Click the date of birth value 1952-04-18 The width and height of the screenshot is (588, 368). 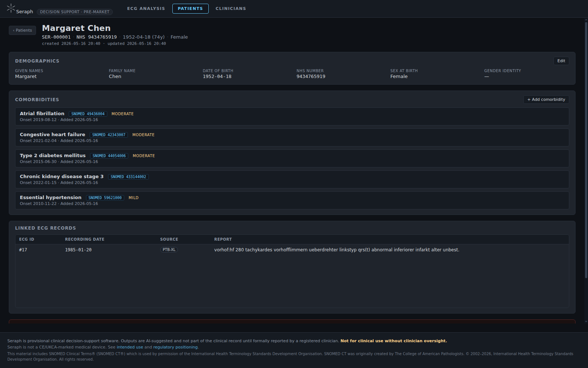217,77
